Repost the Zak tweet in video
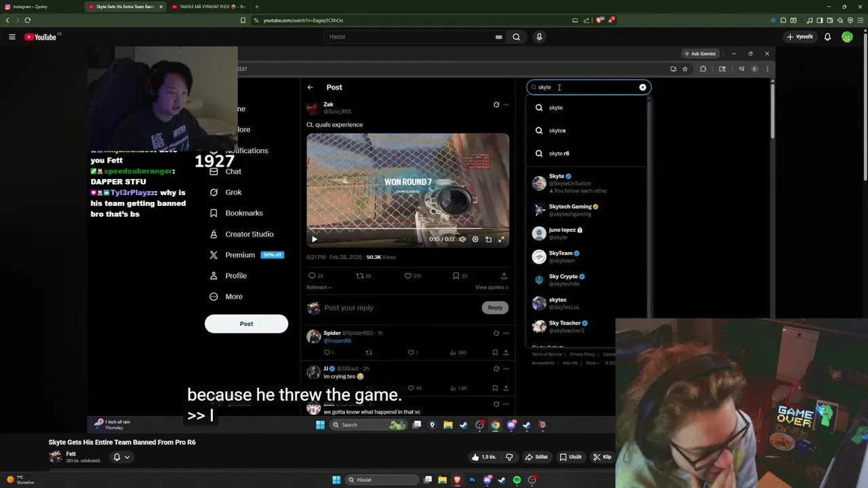Screen dimensions: 868x488 (360, 276)
